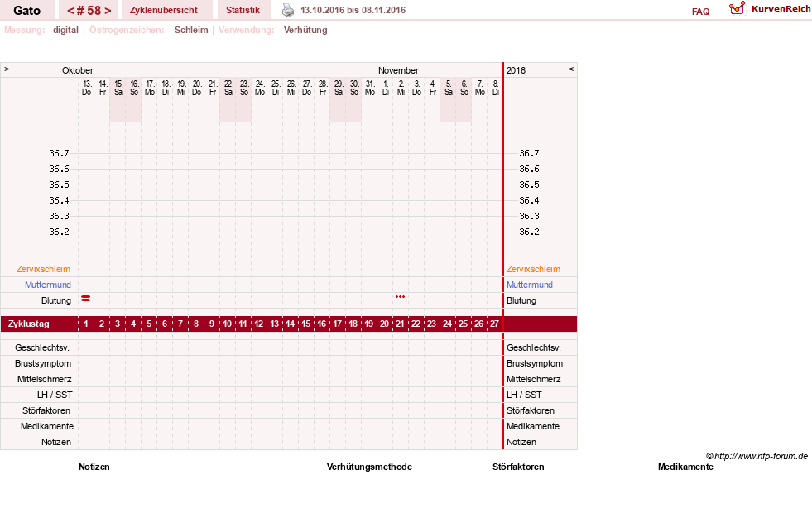Click the Zervixschleim label on the right side
The image size is (812, 532).
pyautogui.click(x=533, y=269)
